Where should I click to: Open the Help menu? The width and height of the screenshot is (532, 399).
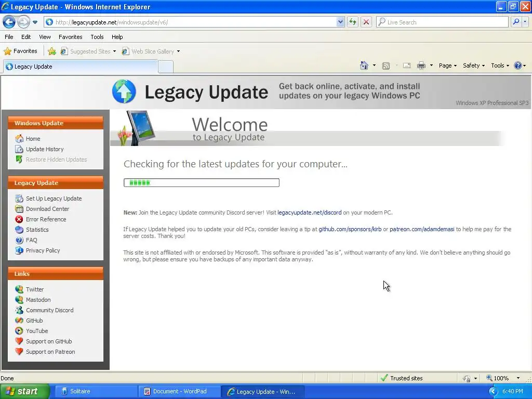117,37
